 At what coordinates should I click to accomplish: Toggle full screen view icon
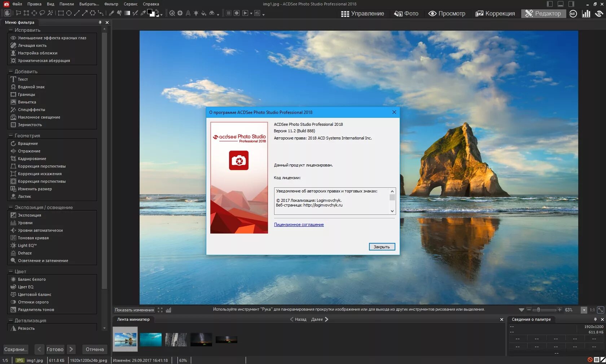160,310
